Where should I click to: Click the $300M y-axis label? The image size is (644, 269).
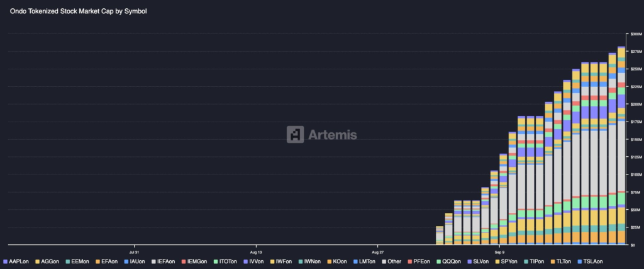[636, 33]
